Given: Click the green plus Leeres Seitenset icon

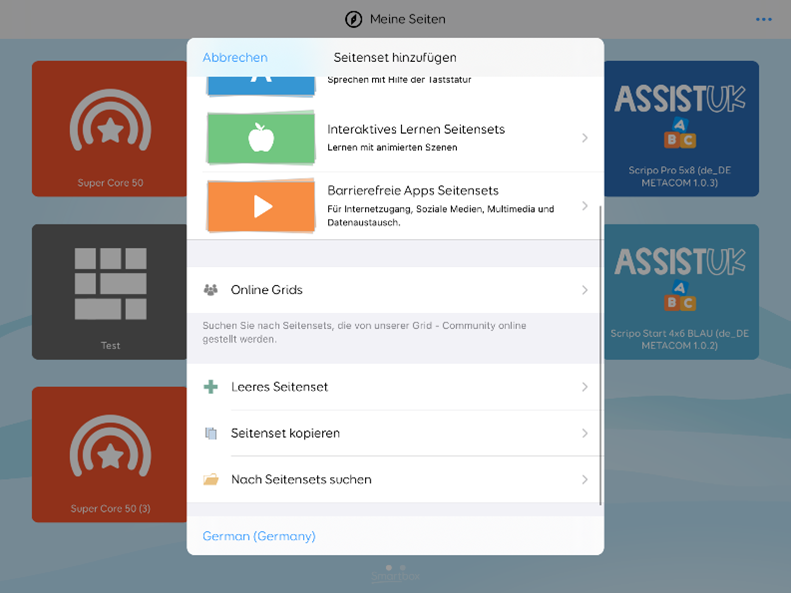Looking at the screenshot, I should [210, 387].
